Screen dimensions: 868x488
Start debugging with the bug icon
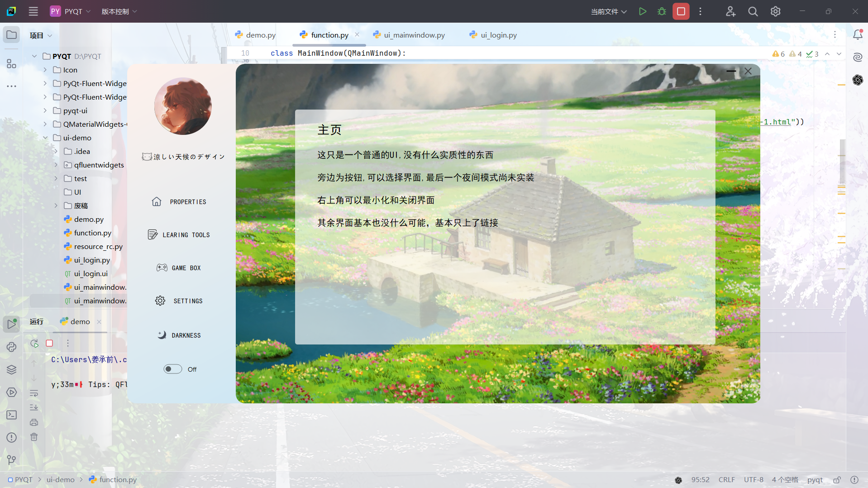pyautogui.click(x=662, y=11)
